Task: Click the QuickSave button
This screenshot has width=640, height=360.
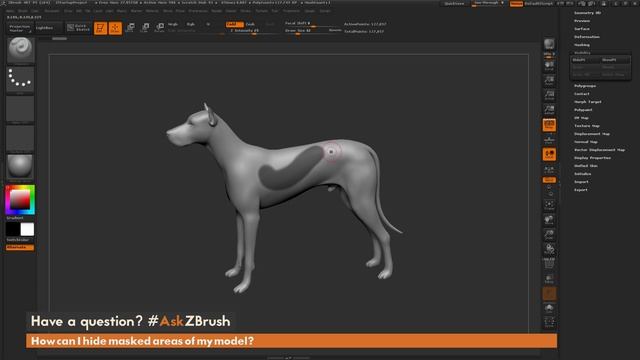Action: click(x=454, y=4)
